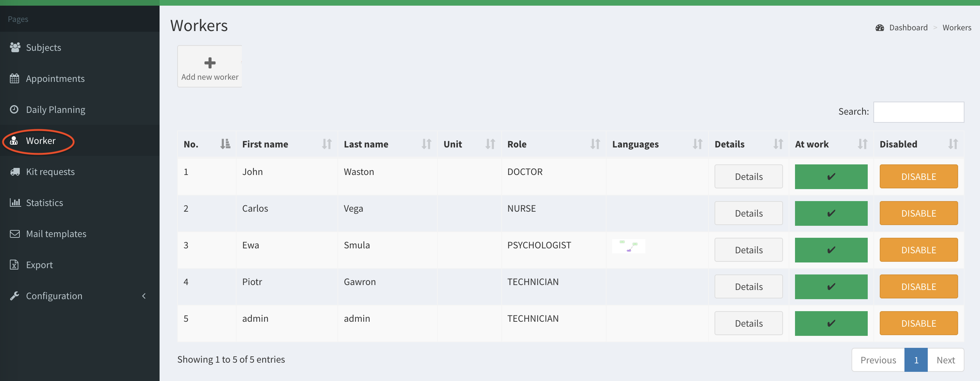Sort table by the Role column
The image size is (980, 381).
(x=553, y=144)
